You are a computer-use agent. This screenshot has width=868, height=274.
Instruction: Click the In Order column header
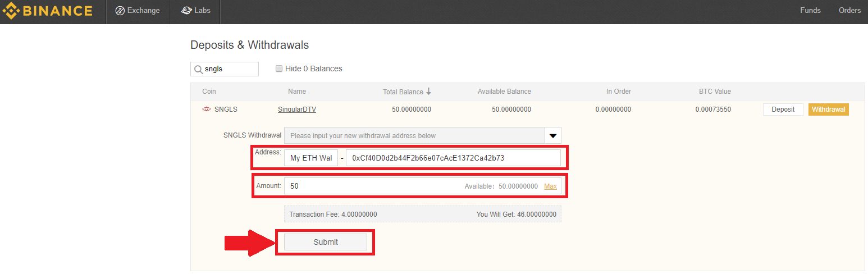click(x=619, y=92)
